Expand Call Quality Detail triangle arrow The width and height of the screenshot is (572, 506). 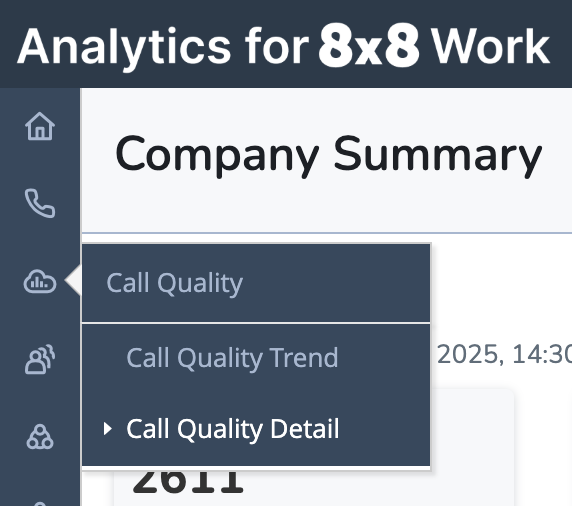tap(107, 429)
